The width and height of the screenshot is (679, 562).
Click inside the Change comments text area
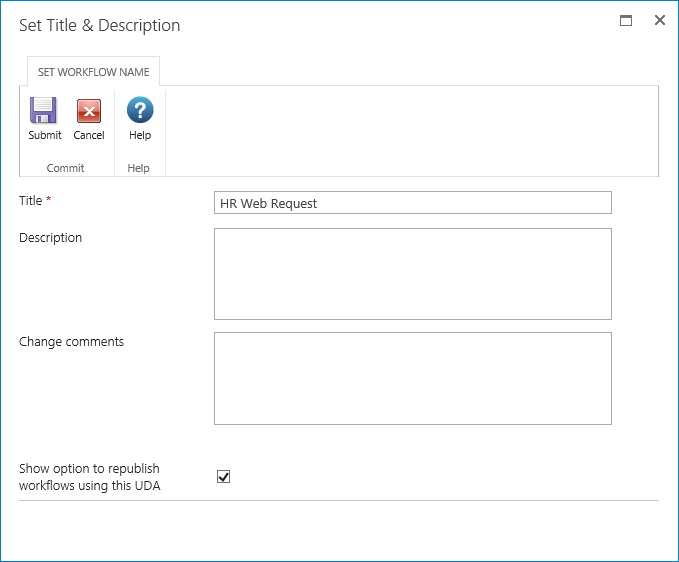pos(412,378)
